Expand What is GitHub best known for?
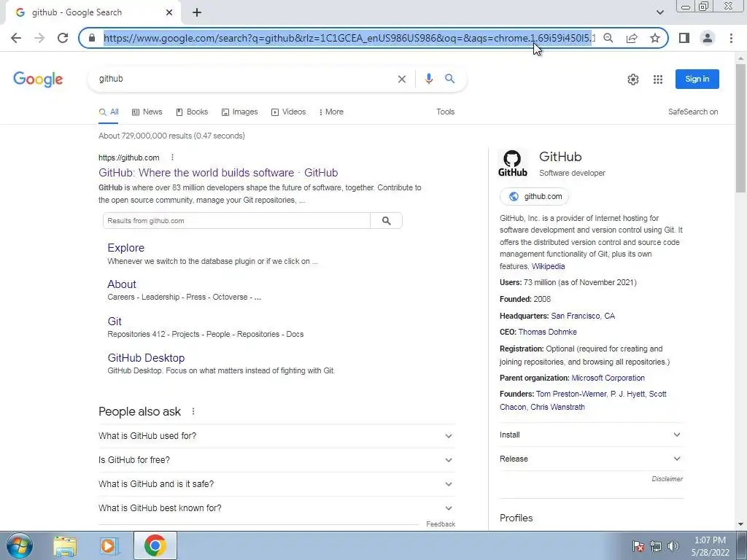 coord(276,508)
